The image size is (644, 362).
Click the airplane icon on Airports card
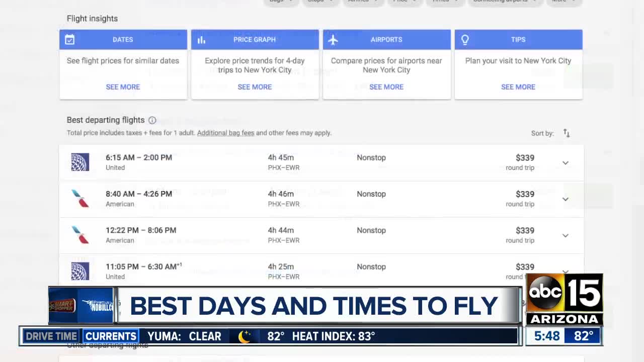click(x=333, y=39)
